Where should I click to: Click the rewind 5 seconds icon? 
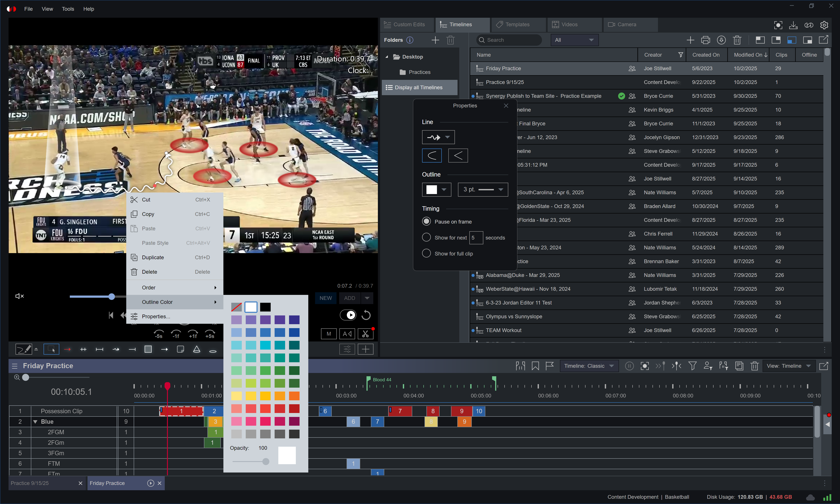point(159,334)
